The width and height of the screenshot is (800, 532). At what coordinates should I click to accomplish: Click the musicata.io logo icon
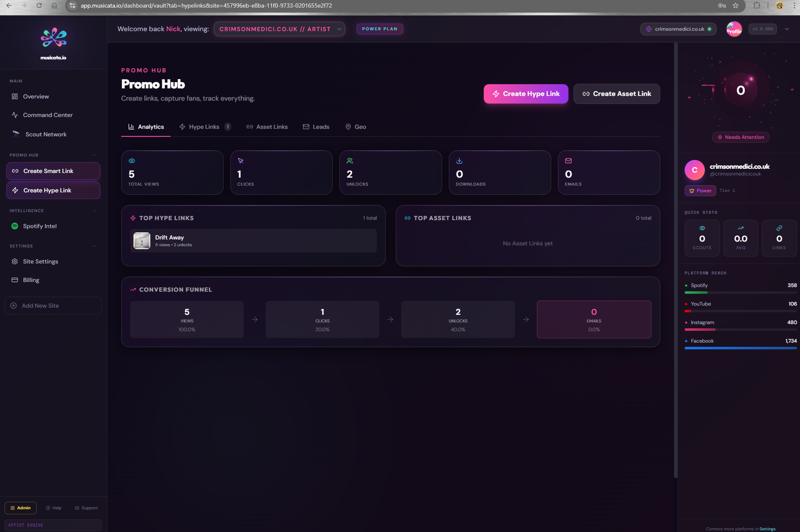[53, 38]
